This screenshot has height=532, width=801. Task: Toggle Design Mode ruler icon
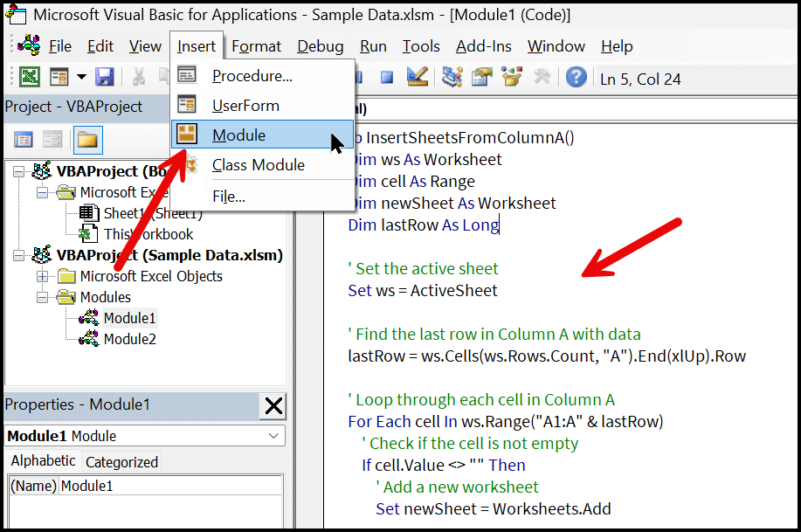(x=417, y=77)
